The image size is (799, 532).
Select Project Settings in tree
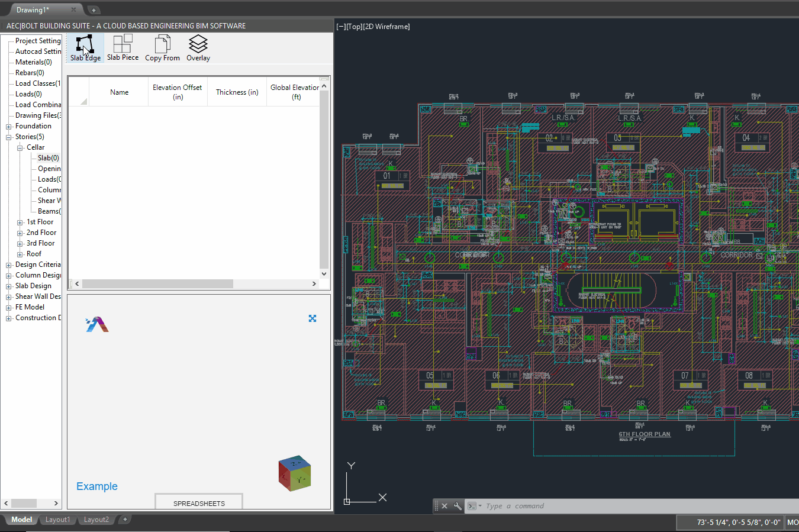point(38,41)
